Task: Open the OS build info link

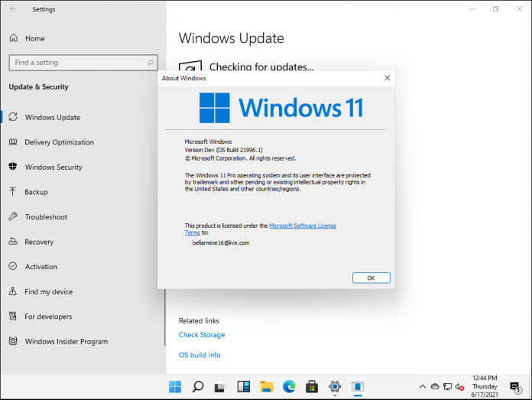Action: click(199, 355)
